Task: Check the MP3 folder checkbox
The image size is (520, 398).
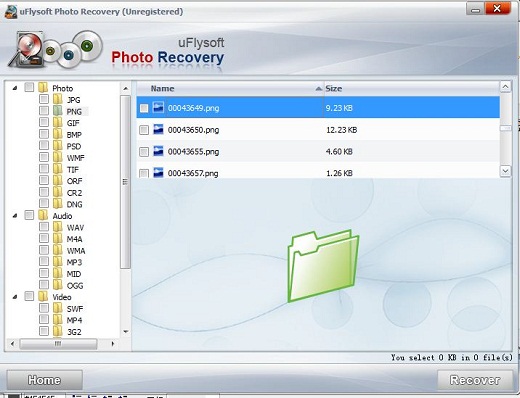Action: tap(44, 262)
